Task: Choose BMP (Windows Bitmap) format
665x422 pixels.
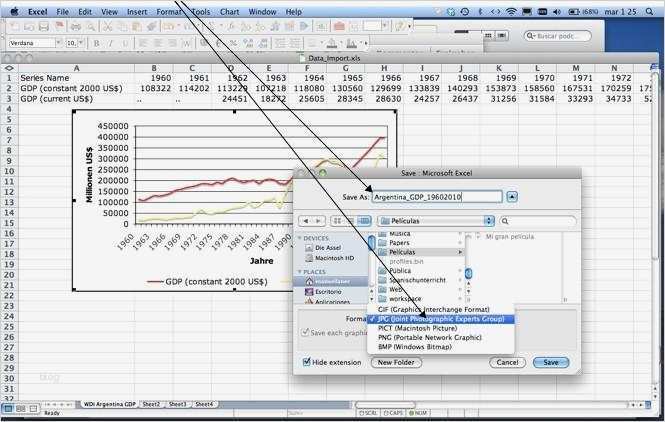Action: pos(441,347)
